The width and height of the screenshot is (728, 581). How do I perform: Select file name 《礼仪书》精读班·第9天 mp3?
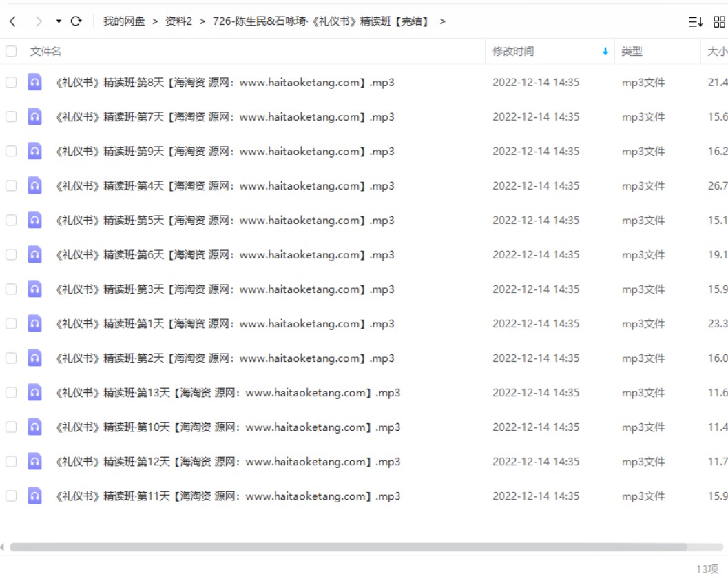tap(225, 152)
